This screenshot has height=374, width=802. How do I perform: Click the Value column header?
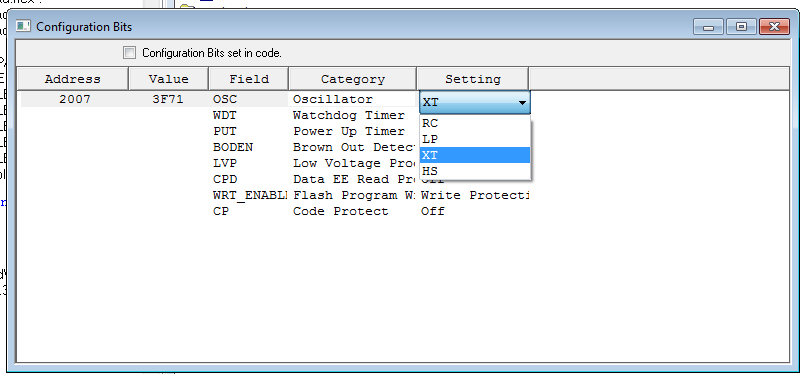click(x=168, y=79)
